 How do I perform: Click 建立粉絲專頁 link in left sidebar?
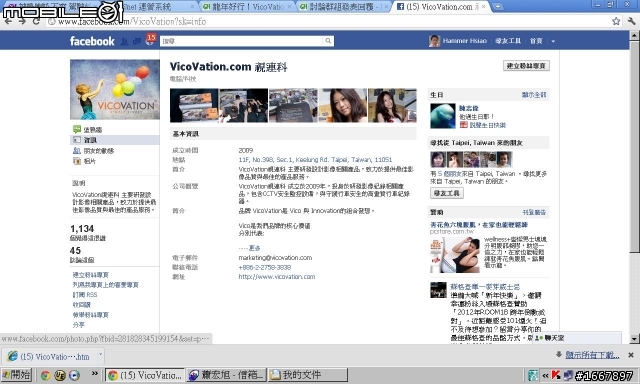click(x=91, y=275)
